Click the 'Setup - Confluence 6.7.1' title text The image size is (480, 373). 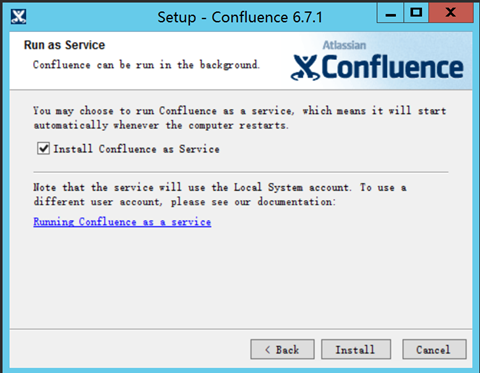(240, 17)
